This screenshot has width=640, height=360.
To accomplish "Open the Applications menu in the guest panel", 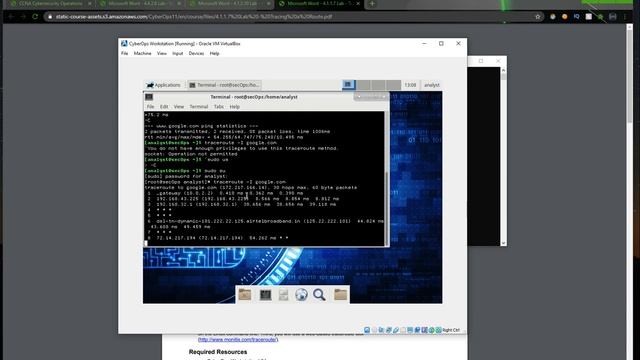I will (163, 85).
